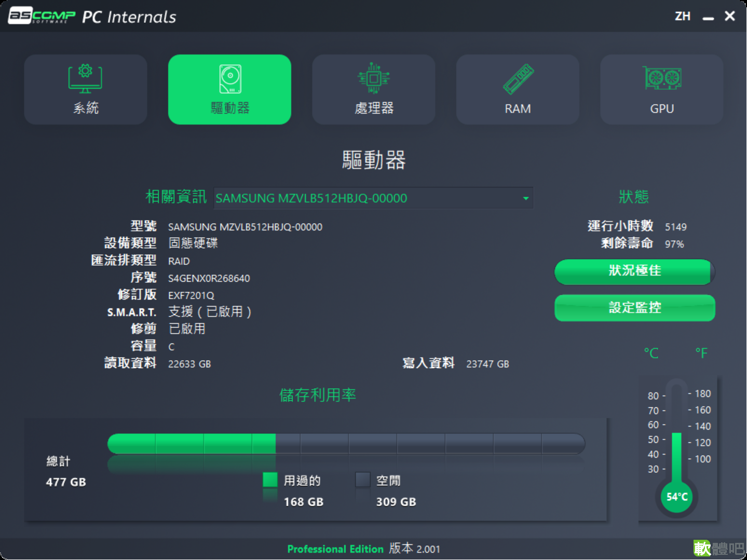
Task: Click the storage usage progress bar
Action: pyautogui.click(x=346, y=444)
